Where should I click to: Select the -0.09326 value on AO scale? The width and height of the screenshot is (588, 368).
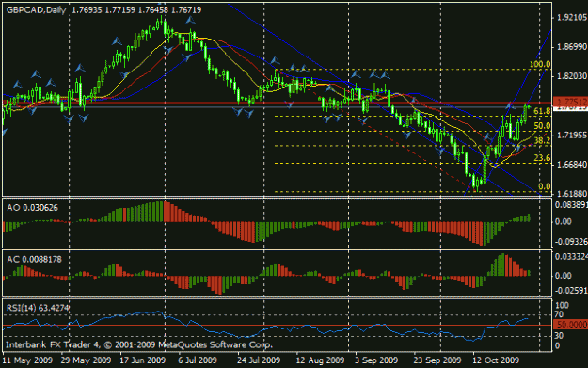pyautogui.click(x=571, y=242)
